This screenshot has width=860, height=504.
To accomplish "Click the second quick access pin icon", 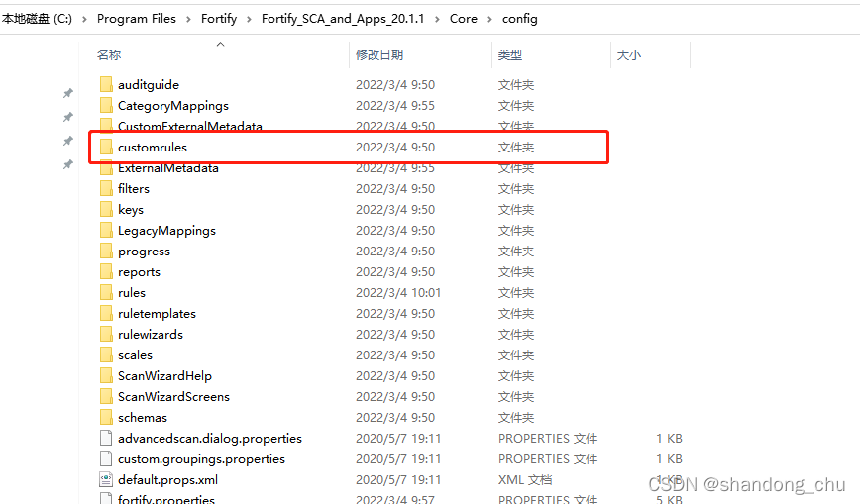I will pyautogui.click(x=68, y=117).
